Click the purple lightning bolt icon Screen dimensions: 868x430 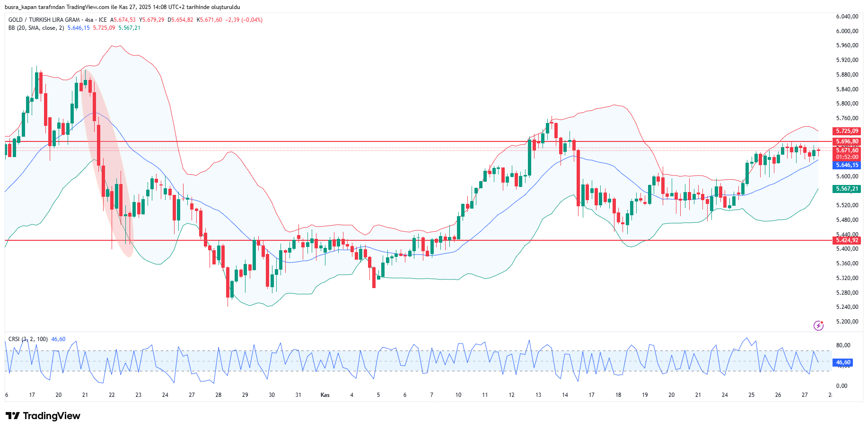(x=818, y=325)
